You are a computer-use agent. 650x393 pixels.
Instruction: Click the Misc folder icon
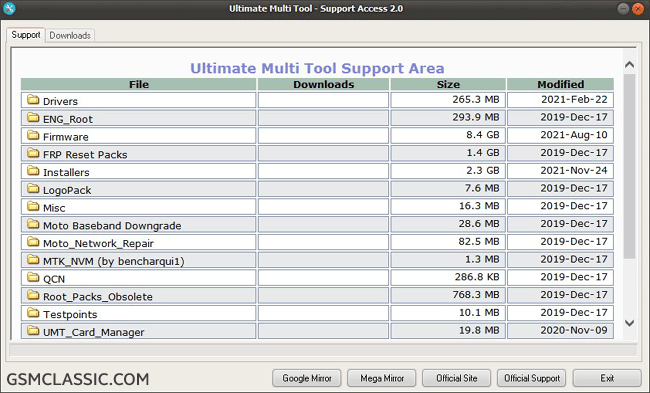[33, 206]
